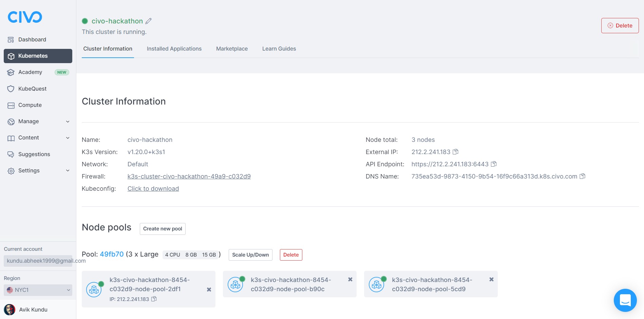
Task: Click the Dashboard sidebar icon
Action: coord(11,40)
